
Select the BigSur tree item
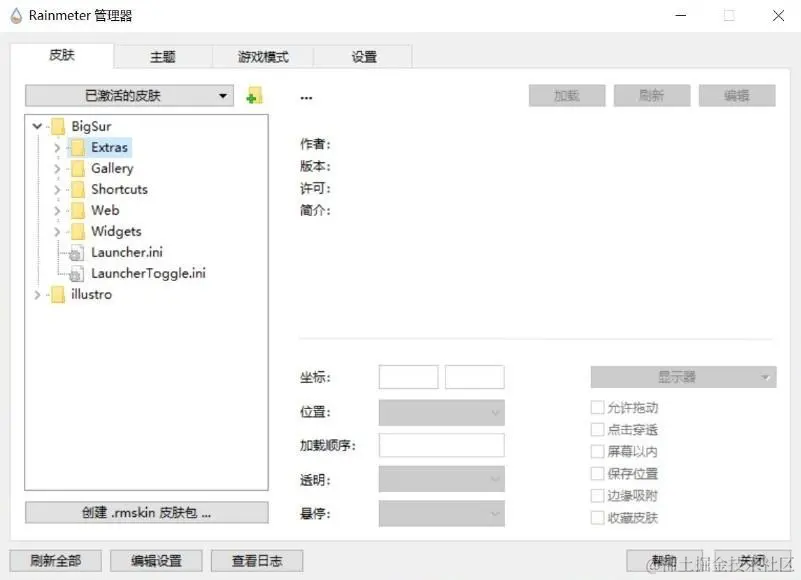click(91, 126)
